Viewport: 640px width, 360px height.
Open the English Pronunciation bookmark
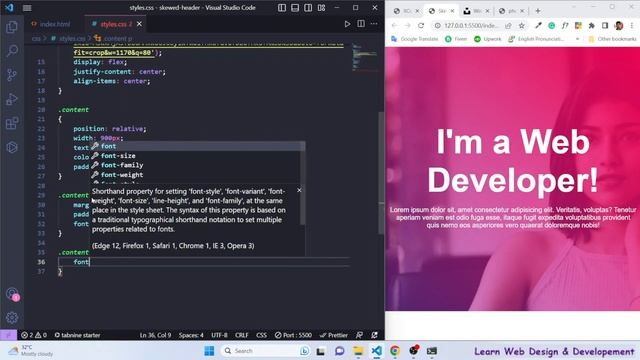536,39
